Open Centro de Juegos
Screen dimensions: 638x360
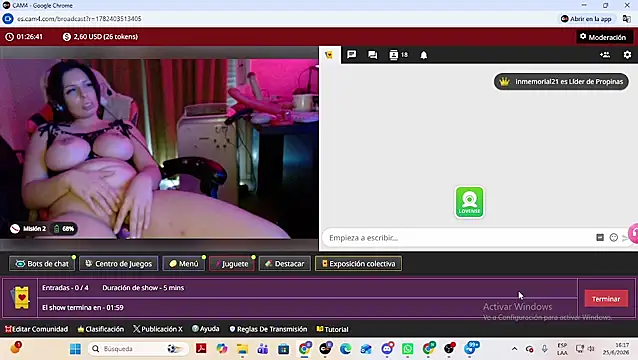pyautogui.click(x=118, y=264)
